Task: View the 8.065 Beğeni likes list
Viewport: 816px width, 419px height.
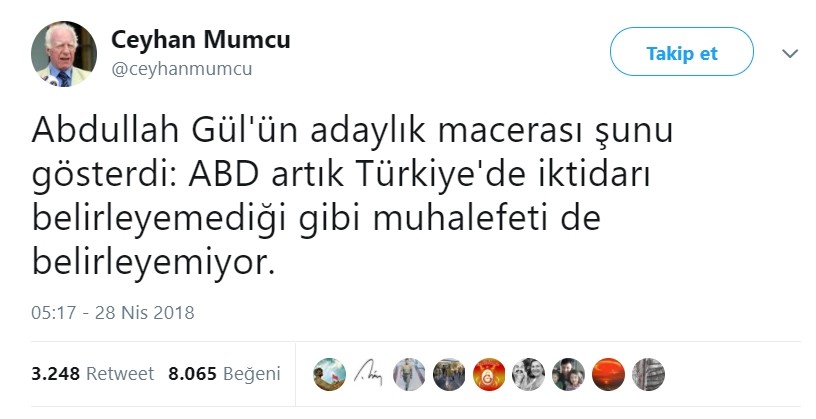Action: (224, 373)
